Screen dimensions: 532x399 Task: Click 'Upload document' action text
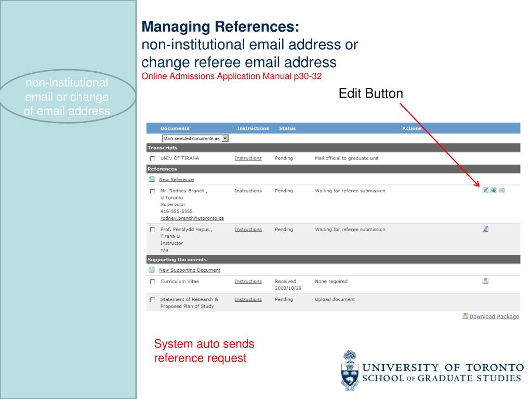(335, 299)
